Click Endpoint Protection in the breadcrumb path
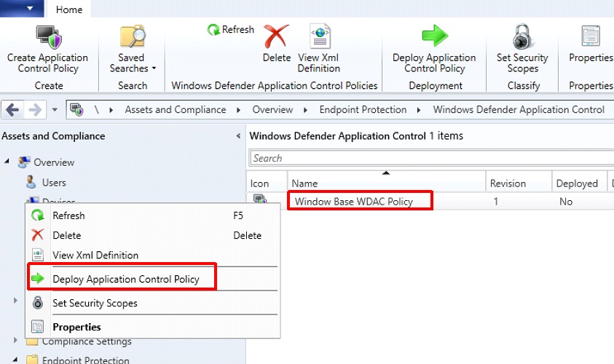This screenshot has height=364, width=614. tap(363, 110)
